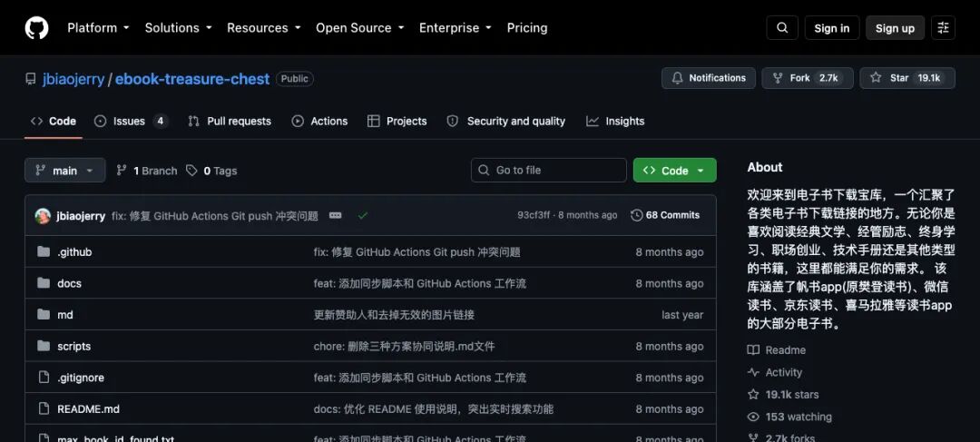Open the appearance settings sliders icon
This screenshot has height=442, width=980.
pos(943,28)
